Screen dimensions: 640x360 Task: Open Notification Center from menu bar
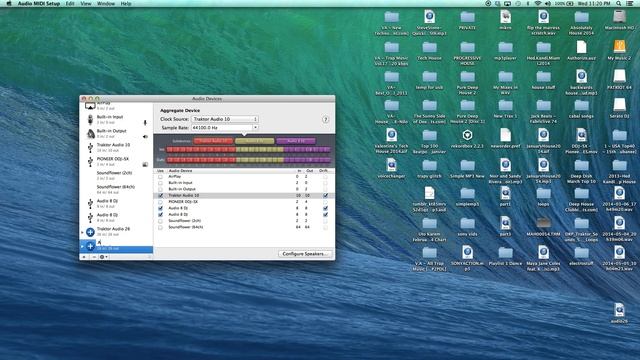coord(630,3)
